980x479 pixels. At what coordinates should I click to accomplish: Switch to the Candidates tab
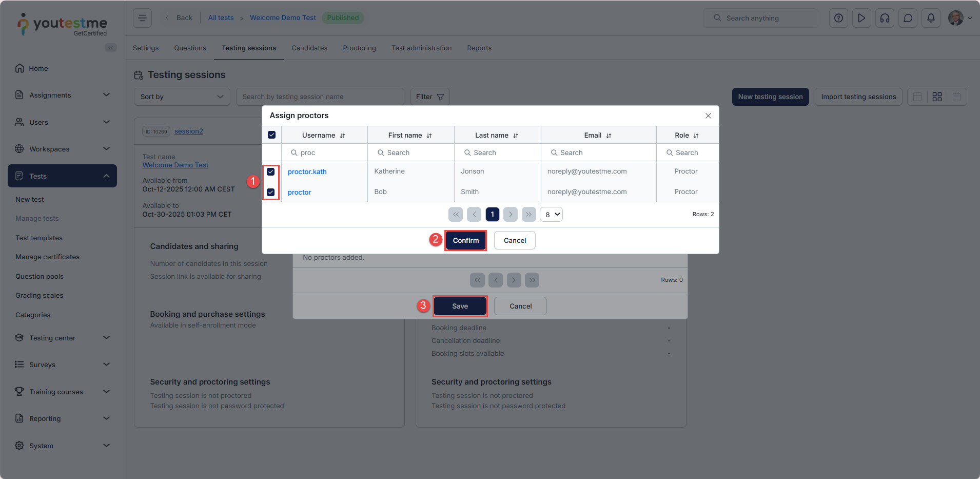(x=309, y=48)
